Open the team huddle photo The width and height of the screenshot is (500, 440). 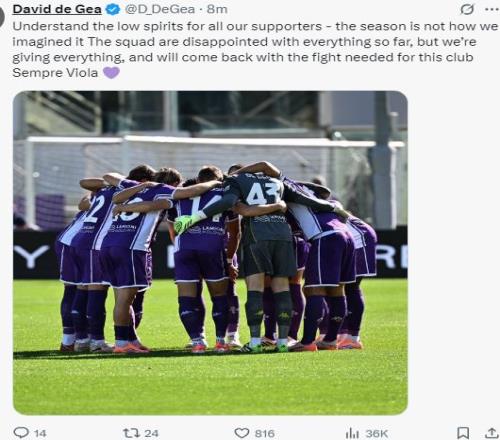210,253
